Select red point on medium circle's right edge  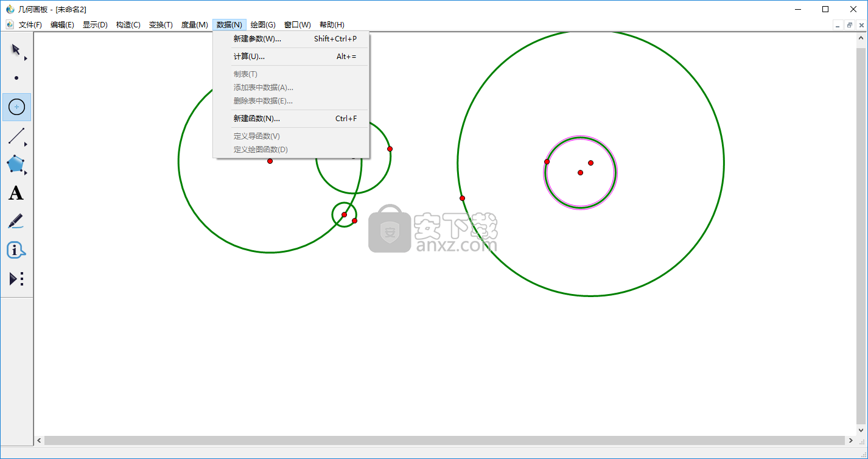click(x=390, y=149)
